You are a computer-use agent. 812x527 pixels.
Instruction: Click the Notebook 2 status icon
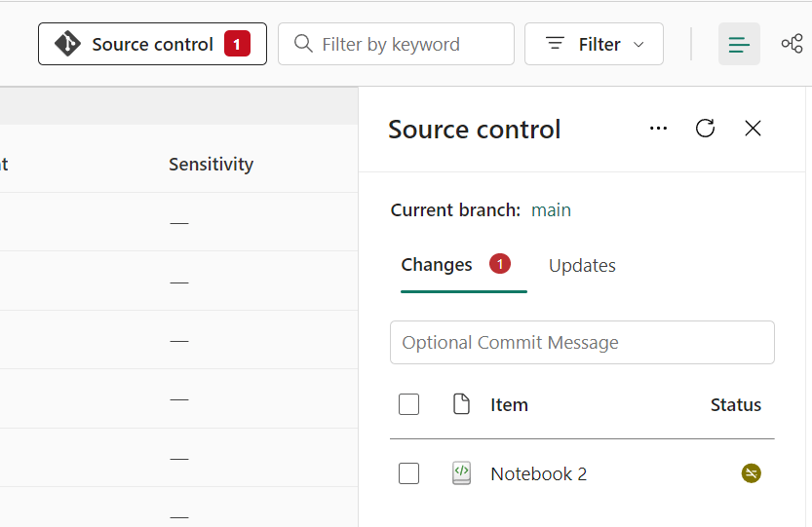tap(751, 473)
